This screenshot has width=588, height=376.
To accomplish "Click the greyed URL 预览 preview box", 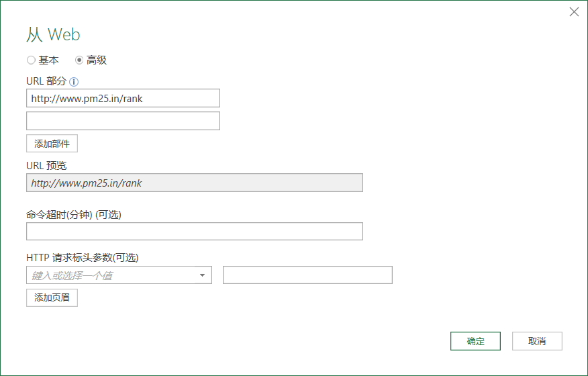I will 195,183.
